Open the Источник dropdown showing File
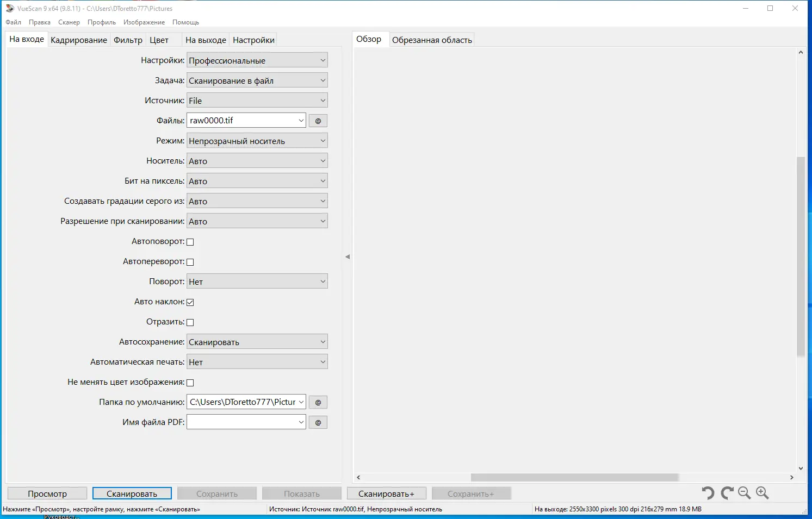The height and width of the screenshot is (519, 812). [x=257, y=101]
